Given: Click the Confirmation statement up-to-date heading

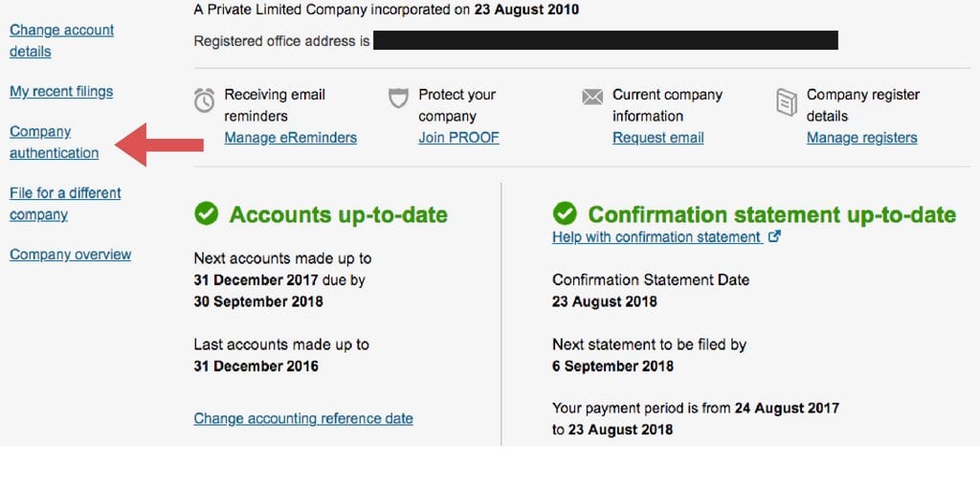Looking at the screenshot, I should click(772, 214).
